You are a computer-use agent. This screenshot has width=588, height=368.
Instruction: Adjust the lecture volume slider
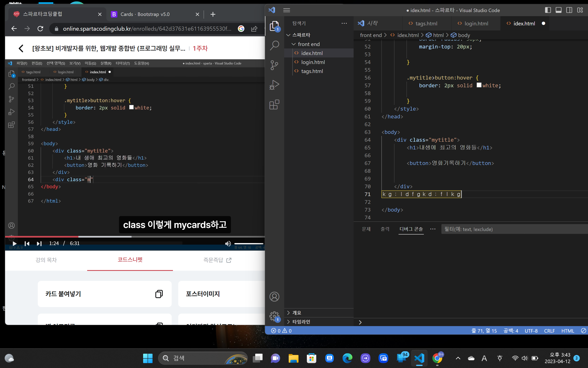[249, 243]
